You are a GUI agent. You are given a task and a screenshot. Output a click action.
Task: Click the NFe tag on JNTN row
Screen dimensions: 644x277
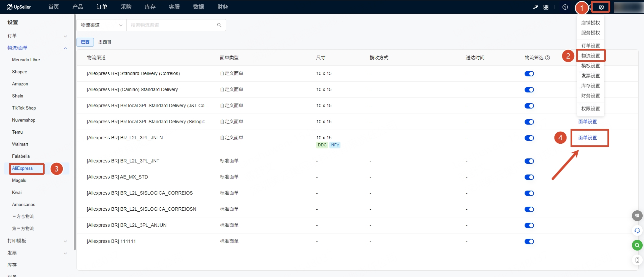click(335, 145)
